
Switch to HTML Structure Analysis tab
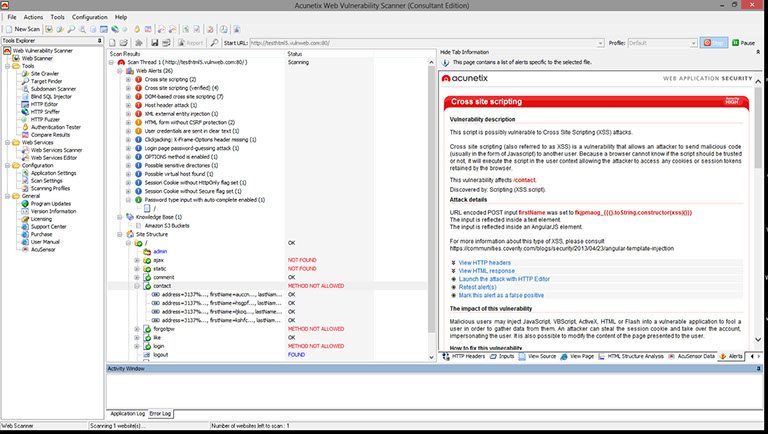pos(631,357)
